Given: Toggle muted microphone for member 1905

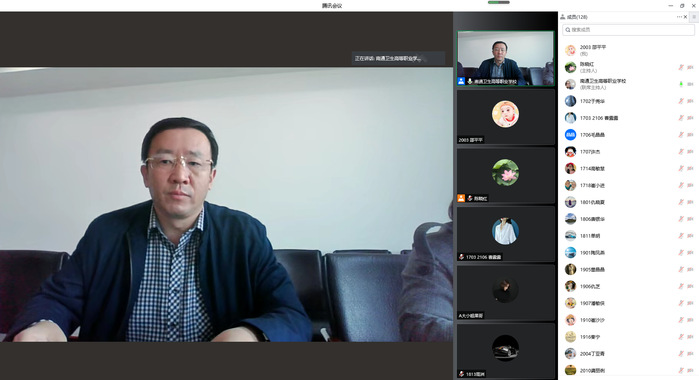Looking at the screenshot, I should pyautogui.click(x=681, y=269).
